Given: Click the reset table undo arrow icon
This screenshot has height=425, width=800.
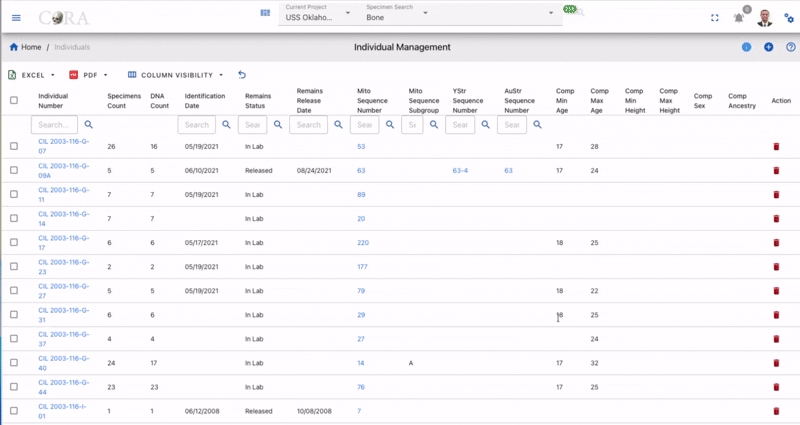Looking at the screenshot, I should pos(242,75).
